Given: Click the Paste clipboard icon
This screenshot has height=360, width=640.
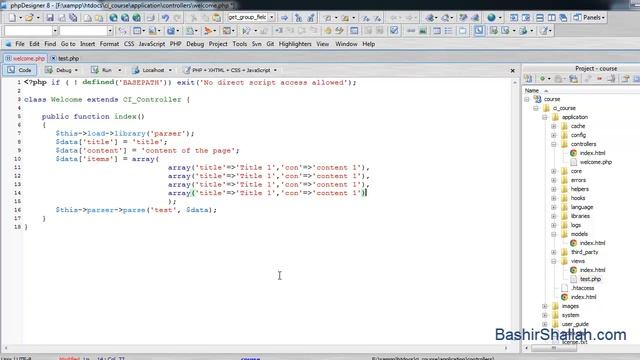Looking at the screenshot, I should coord(216,18).
